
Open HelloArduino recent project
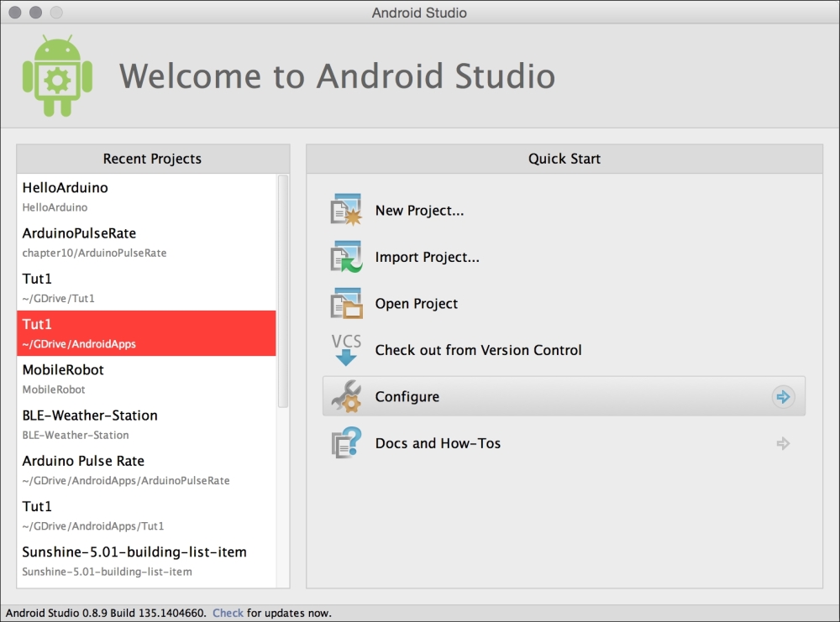pos(146,196)
